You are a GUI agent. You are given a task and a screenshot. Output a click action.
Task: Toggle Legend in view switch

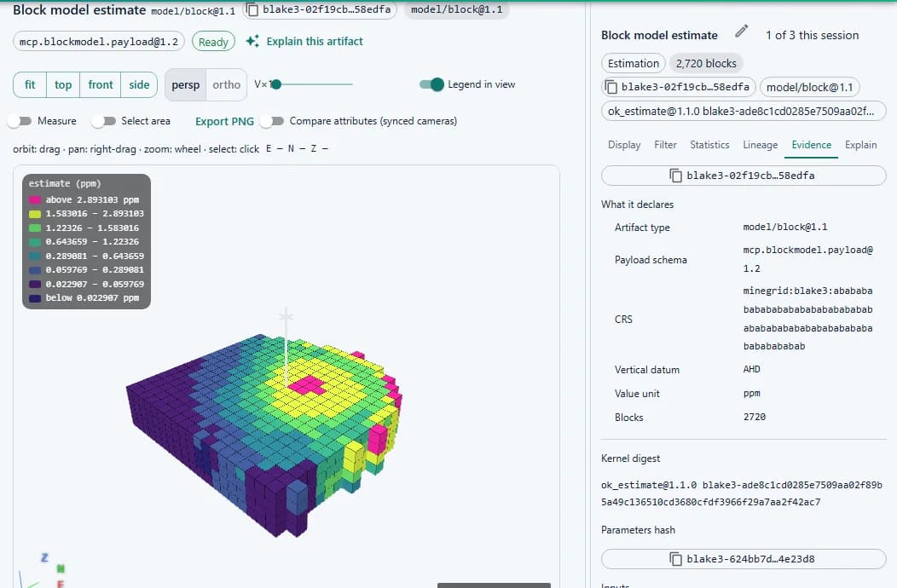click(432, 84)
